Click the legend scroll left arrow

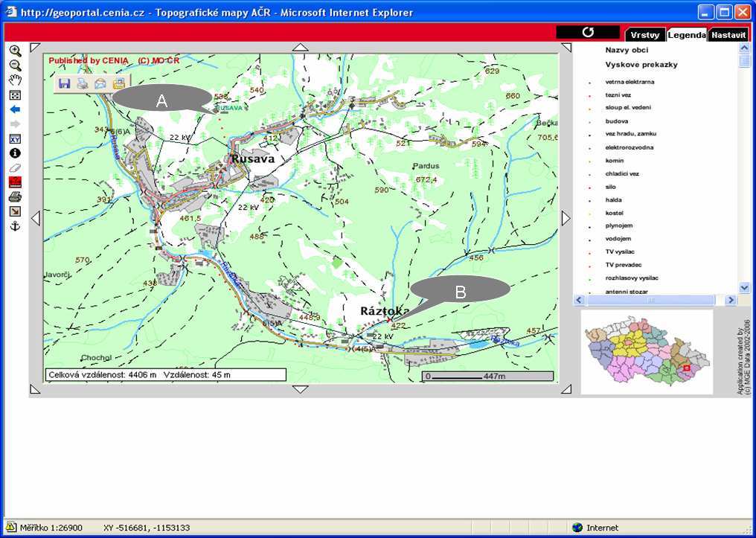coord(580,300)
